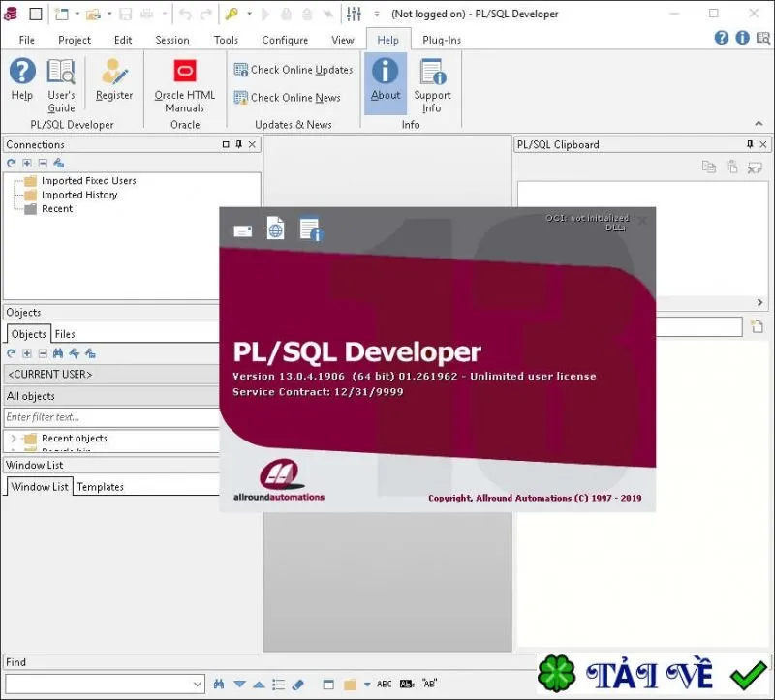Open the User's Guide book icon

pyautogui.click(x=61, y=72)
